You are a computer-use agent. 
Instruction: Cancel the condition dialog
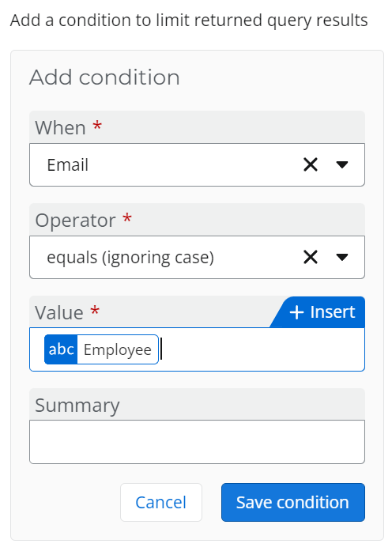pos(161,502)
